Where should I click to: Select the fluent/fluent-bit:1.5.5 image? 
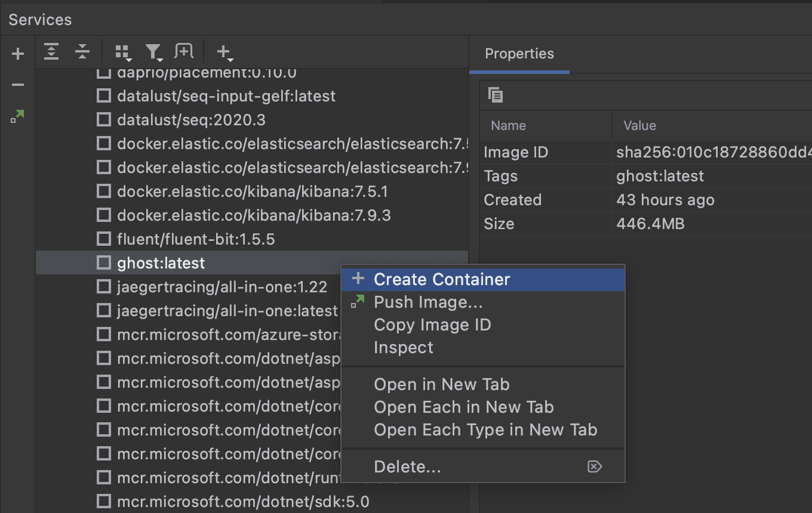click(196, 239)
